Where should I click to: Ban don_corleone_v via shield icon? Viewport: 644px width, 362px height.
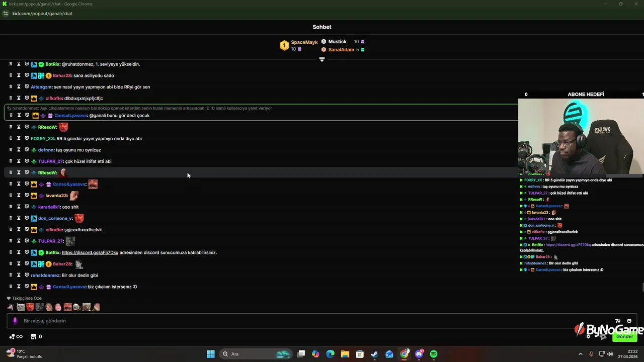(x=27, y=218)
